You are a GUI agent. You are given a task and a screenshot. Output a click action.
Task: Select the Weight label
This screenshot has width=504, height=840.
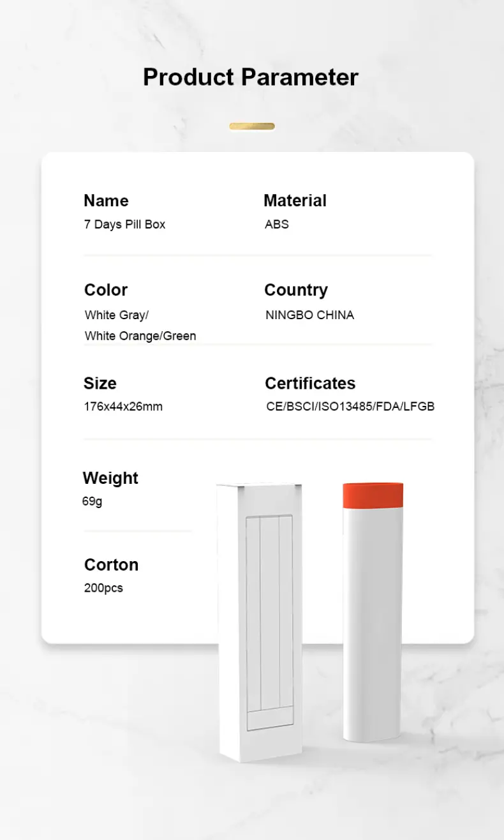coord(110,478)
